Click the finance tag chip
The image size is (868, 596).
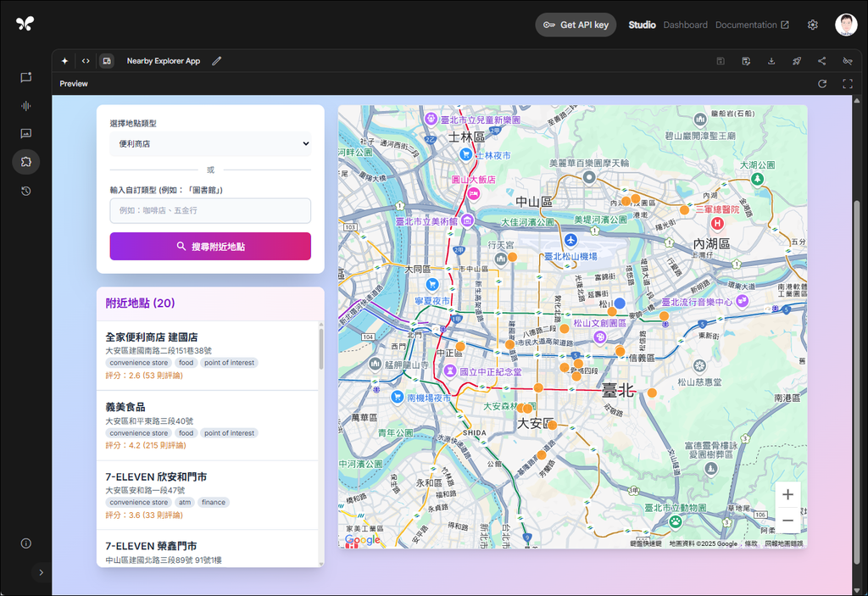point(214,503)
